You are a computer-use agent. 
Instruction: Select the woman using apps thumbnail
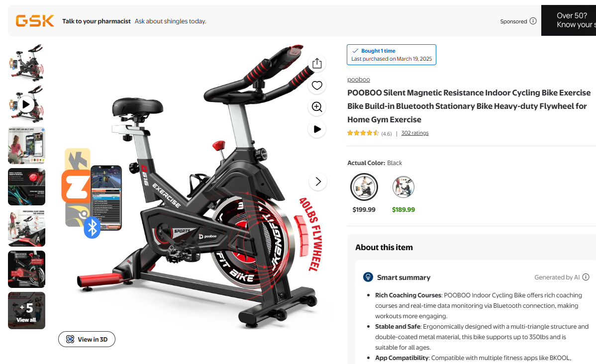click(x=26, y=146)
